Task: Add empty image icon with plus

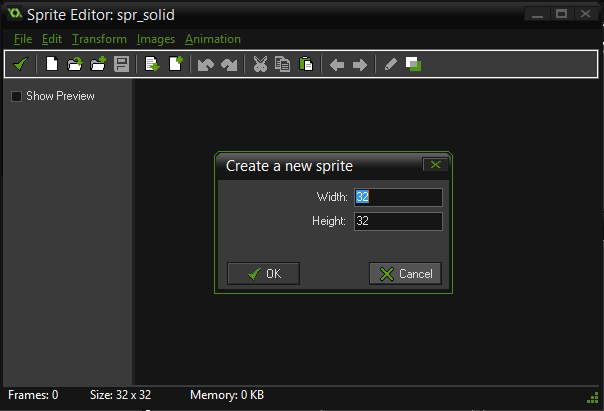Action: [x=176, y=64]
